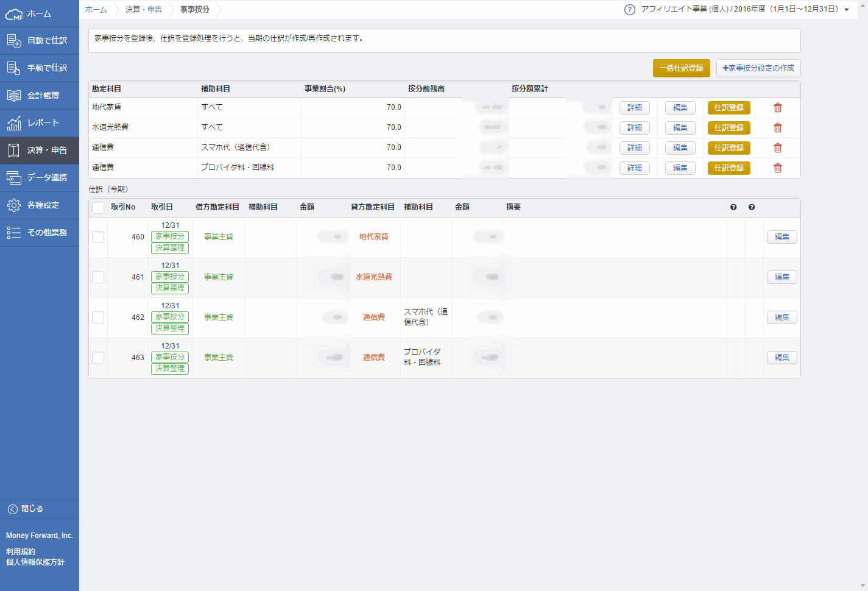Click the trash icon for 地代家賃 row
Screen dimensions: 868x591
click(777, 108)
